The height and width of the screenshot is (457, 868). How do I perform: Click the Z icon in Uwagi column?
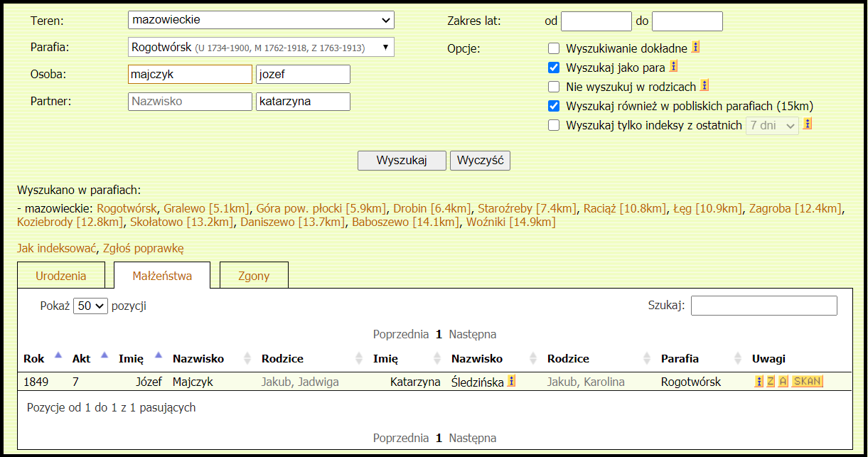[771, 382]
